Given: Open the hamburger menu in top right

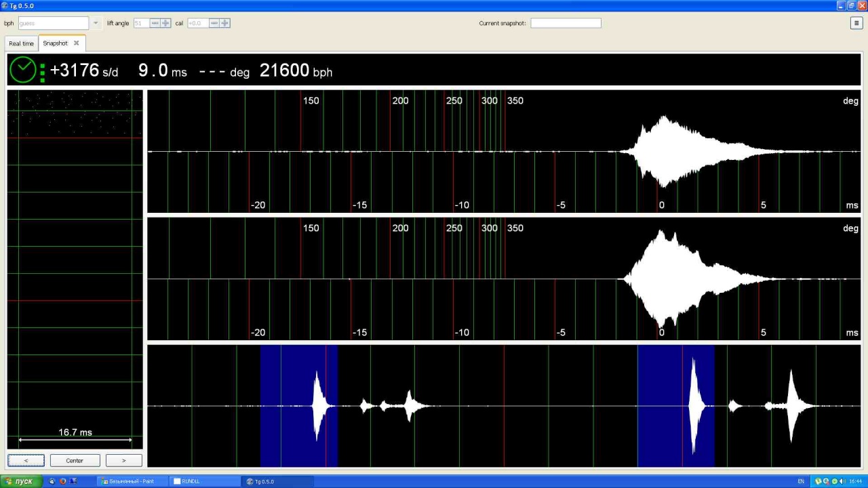Looking at the screenshot, I should pos(856,23).
